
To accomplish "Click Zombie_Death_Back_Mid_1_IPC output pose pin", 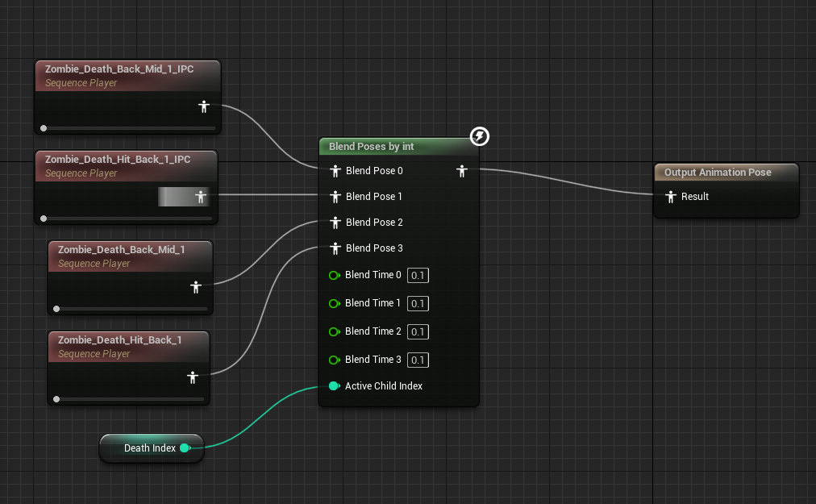I will pos(204,106).
